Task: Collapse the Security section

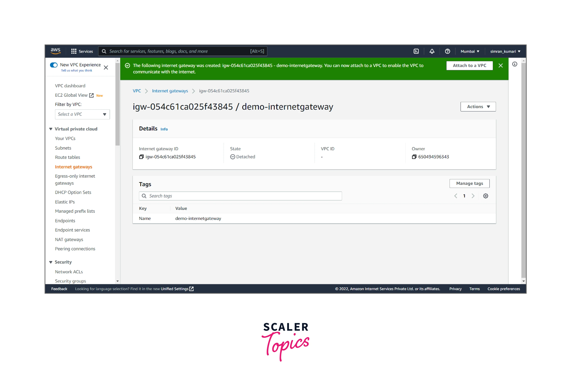Action: tap(51, 262)
